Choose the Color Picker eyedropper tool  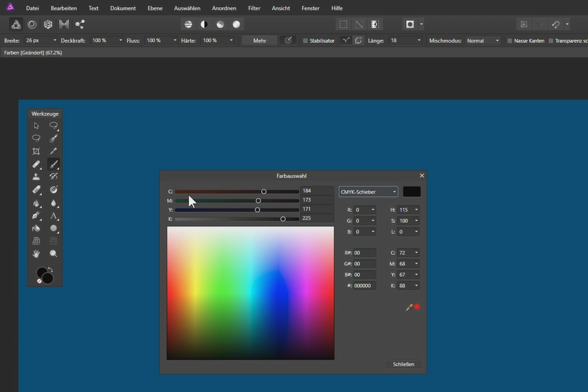[x=54, y=151]
